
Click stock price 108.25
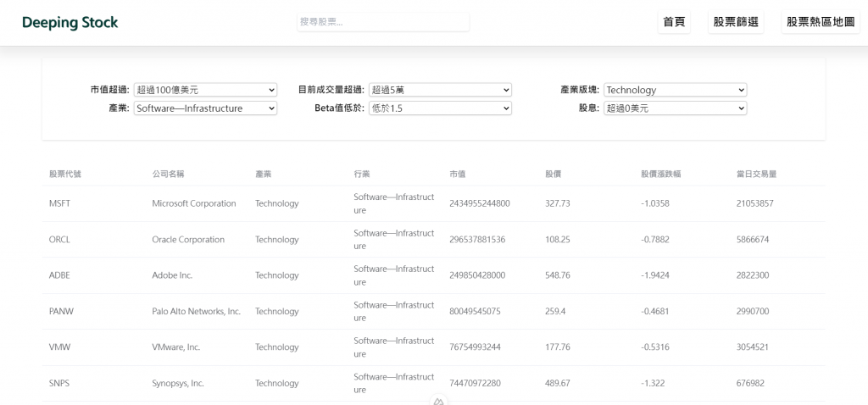(x=558, y=240)
